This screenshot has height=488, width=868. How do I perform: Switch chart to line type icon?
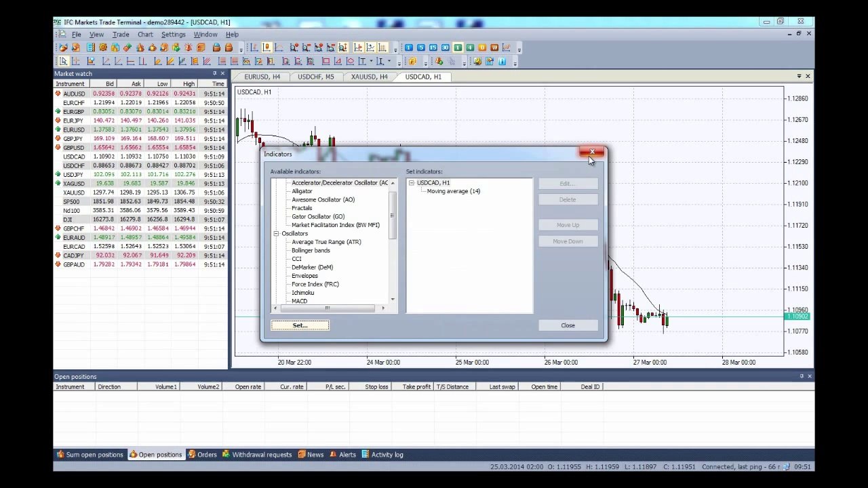click(279, 47)
